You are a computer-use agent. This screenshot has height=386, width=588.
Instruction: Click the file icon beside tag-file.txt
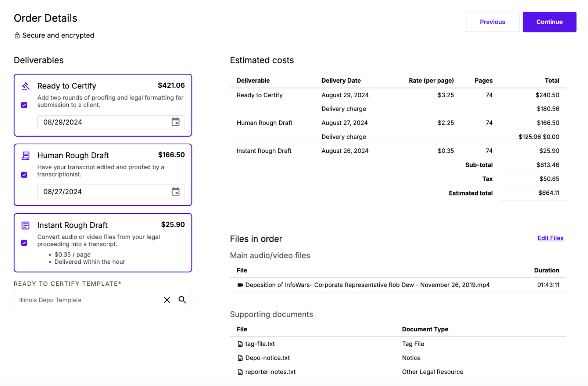(240, 344)
